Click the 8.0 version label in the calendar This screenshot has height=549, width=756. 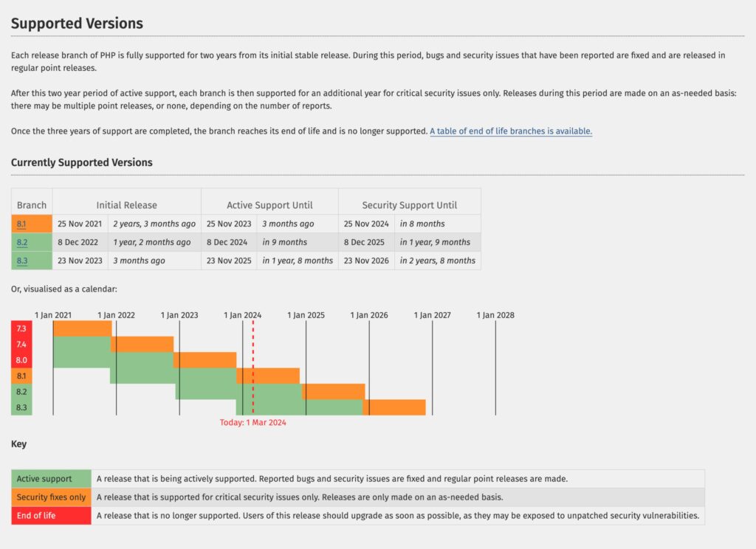pos(21,360)
